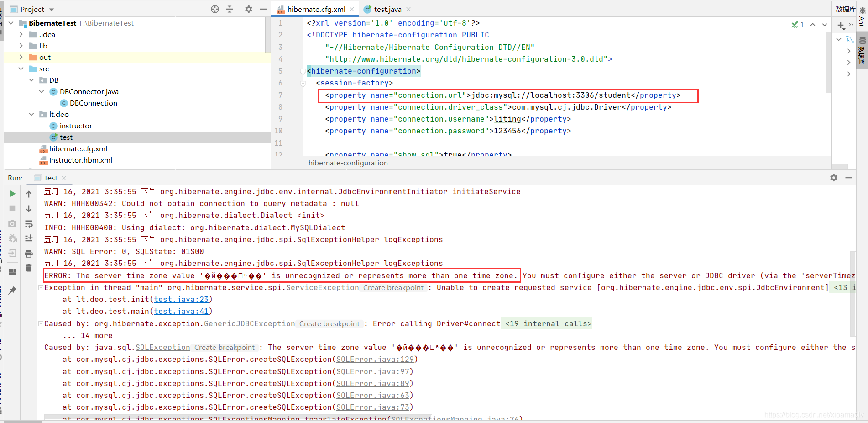Close the test run tab
The image size is (868, 423).
[64, 178]
